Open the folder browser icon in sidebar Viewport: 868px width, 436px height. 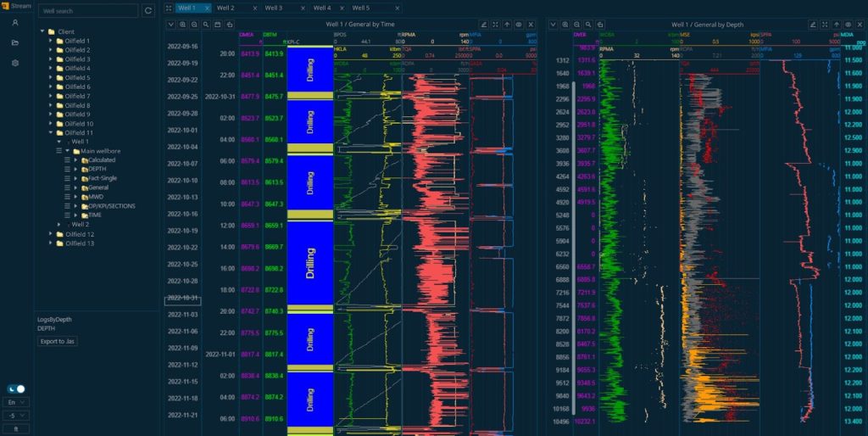click(x=15, y=42)
